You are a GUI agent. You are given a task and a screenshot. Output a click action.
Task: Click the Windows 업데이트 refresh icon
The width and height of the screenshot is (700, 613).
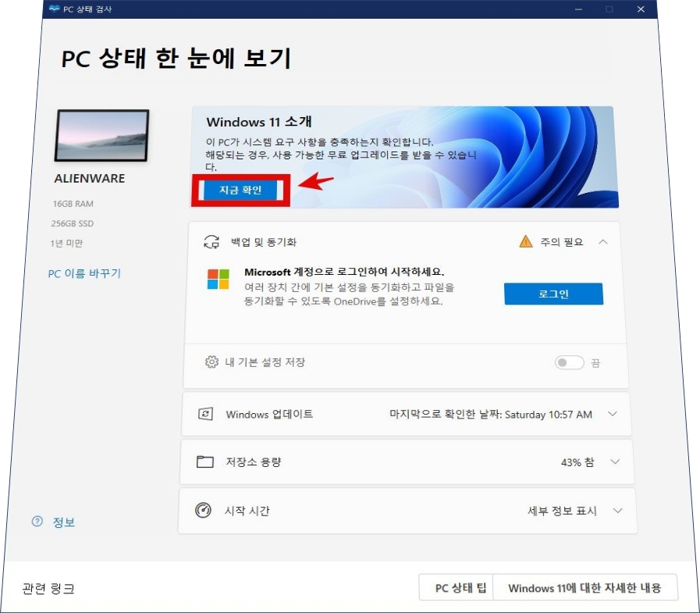(205, 414)
